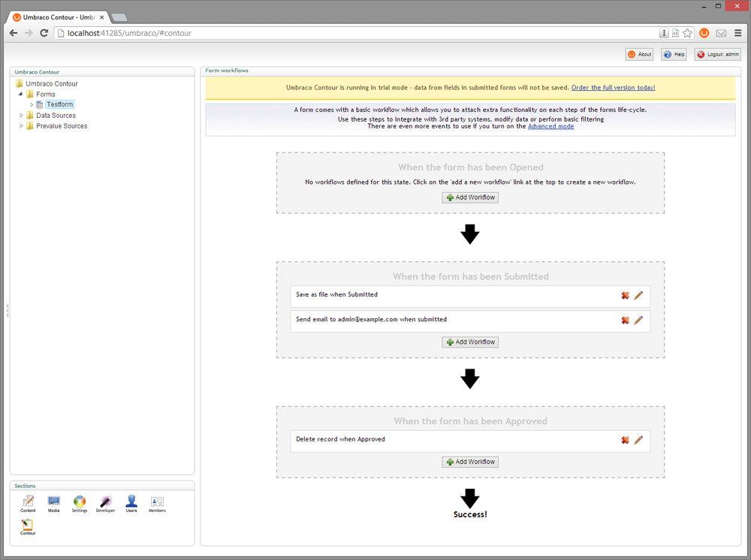The width and height of the screenshot is (751, 560).
Task: Click the 'Success!' label at the bottom
Action: (x=470, y=514)
